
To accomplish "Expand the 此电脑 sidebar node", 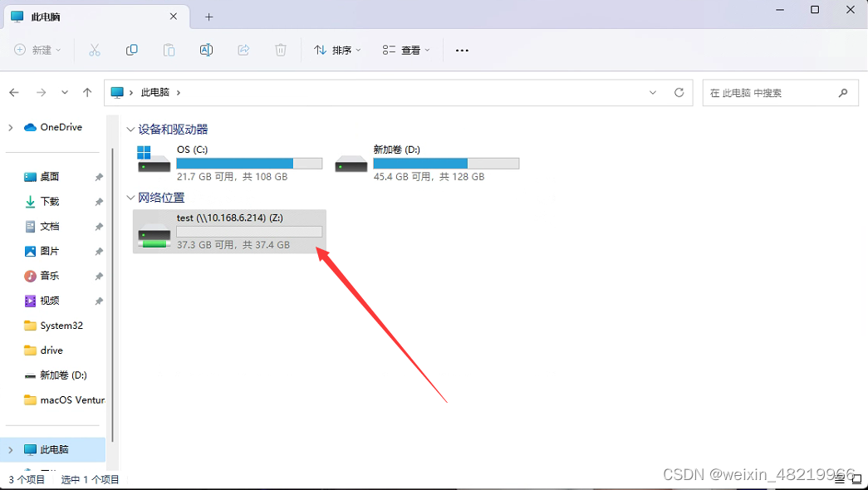I will click(11, 449).
